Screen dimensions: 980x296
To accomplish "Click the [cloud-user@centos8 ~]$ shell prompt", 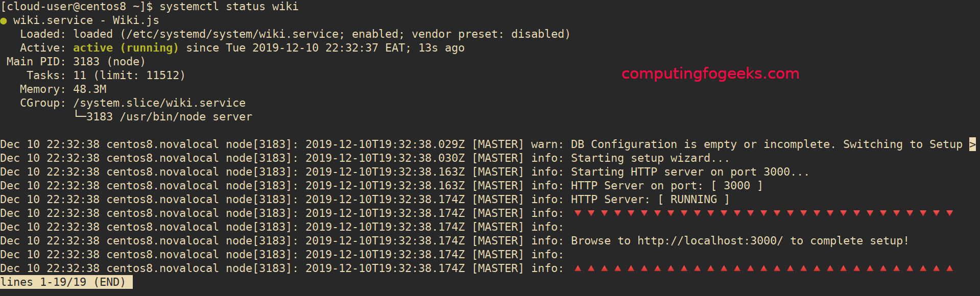I will pyautogui.click(x=76, y=7).
